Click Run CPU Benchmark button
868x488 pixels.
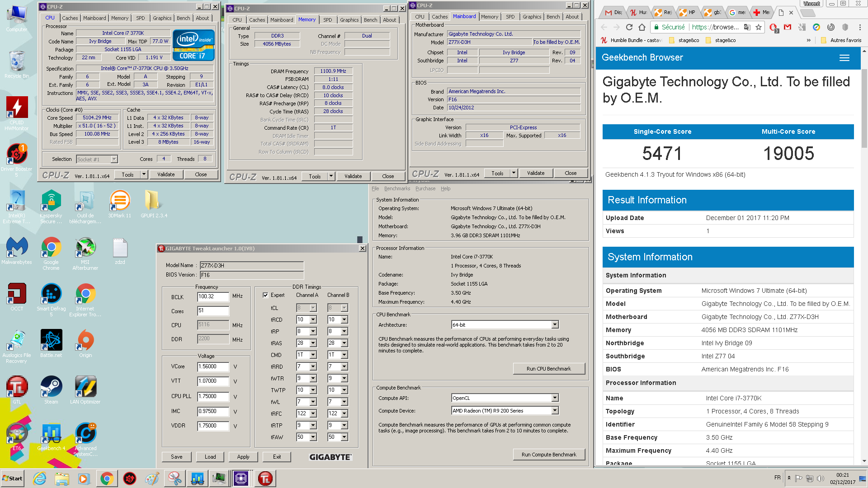(x=549, y=369)
